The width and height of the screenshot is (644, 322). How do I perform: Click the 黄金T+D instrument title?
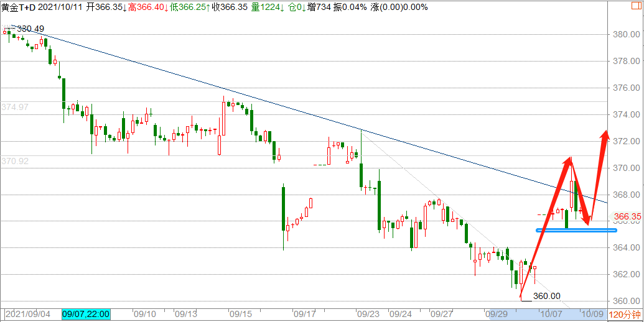tap(19, 7)
